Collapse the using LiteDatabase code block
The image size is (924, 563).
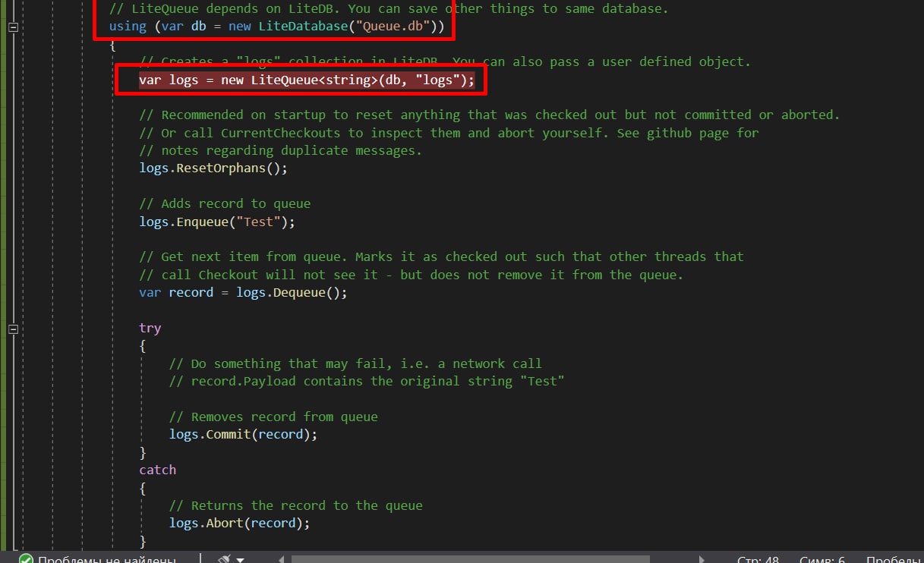pyautogui.click(x=13, y=27)
